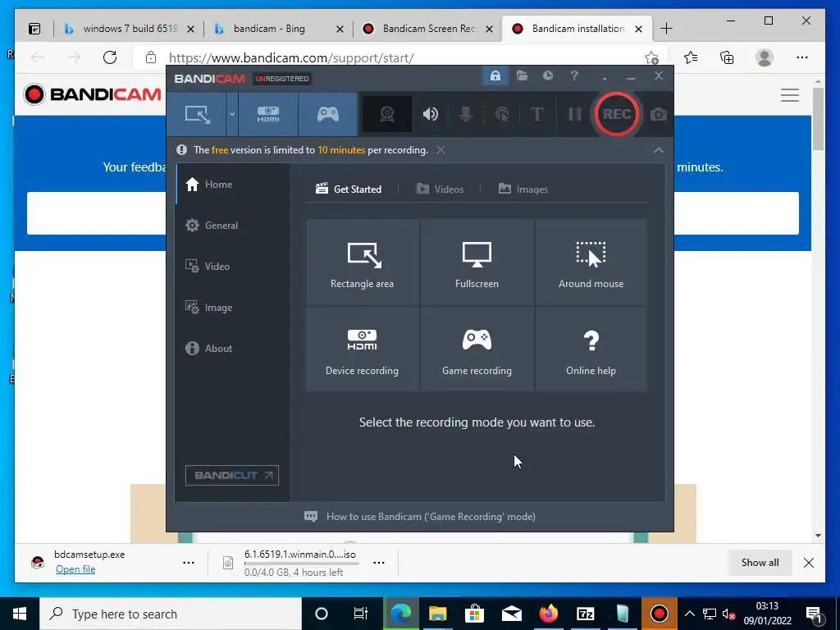
Task: Open Video settings in sidebar
Action: point(231,267)
